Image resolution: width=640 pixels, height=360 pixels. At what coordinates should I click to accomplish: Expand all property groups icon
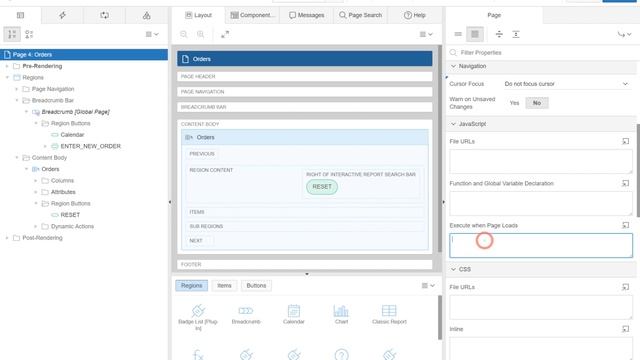click(516, 34)
